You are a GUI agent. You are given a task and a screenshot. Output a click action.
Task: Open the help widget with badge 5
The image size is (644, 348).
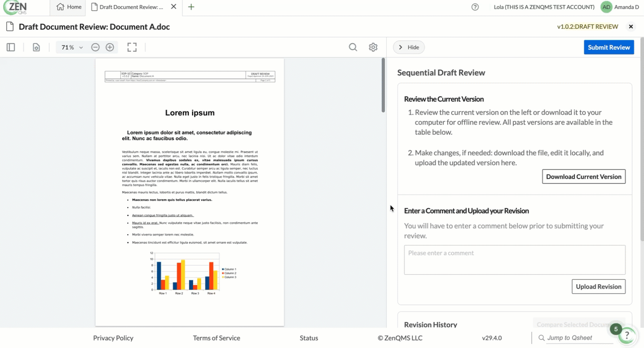(x=627, y=335)
